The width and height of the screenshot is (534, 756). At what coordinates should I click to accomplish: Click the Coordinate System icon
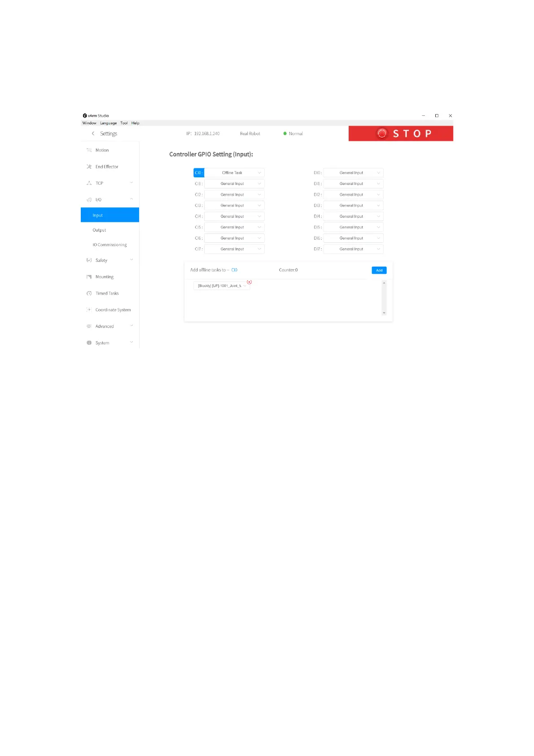click(x=89, y=310)
